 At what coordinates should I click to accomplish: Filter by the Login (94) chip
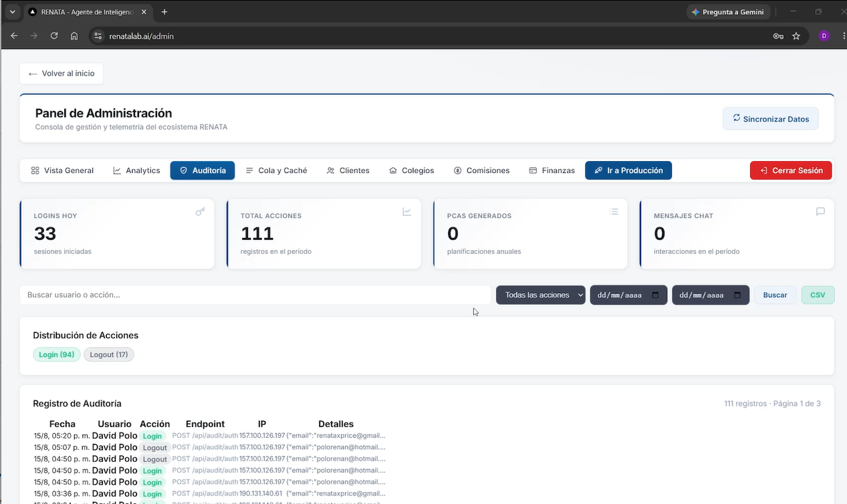pos(56,354)
